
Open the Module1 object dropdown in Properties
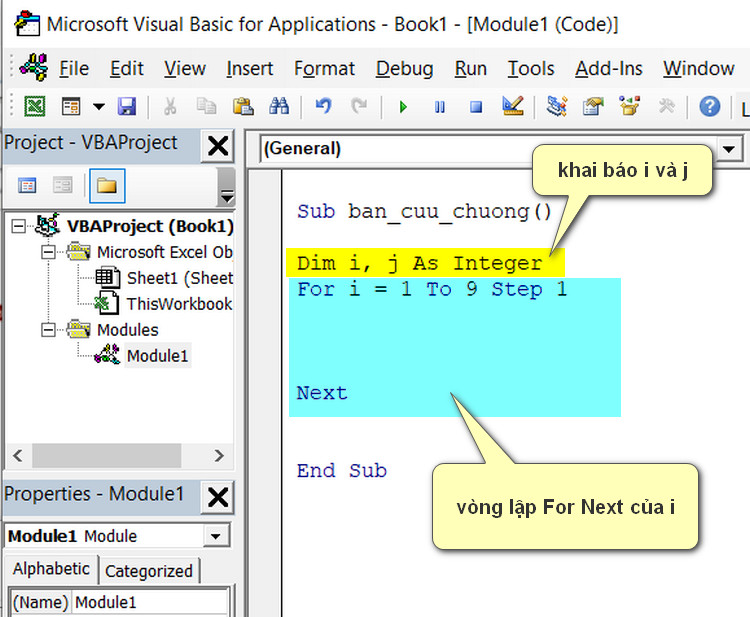(x=215, y=537)
